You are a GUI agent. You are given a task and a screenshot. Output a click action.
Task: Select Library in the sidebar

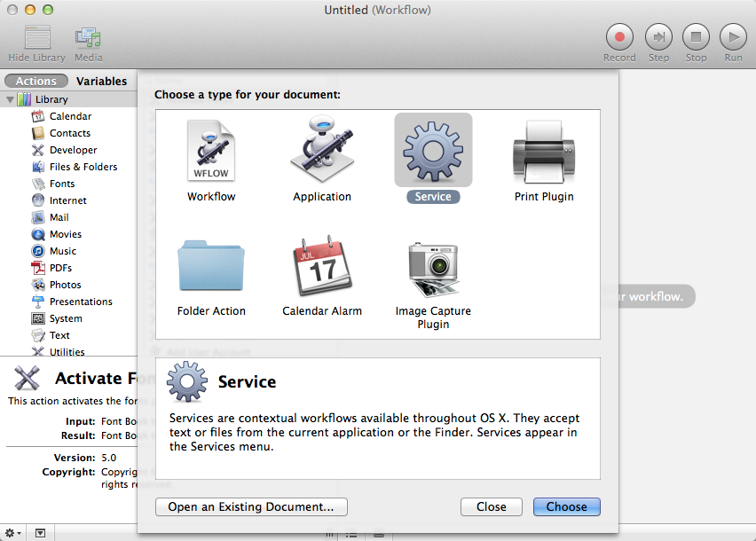[69, 99]
